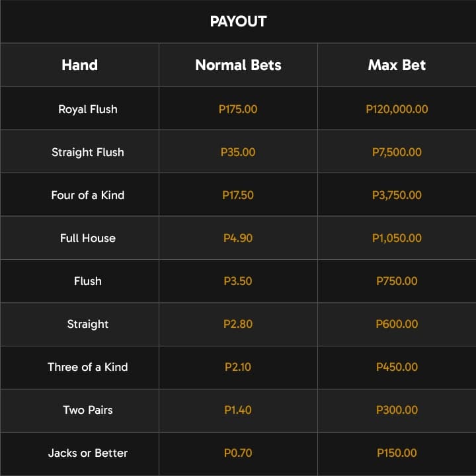This screenshot has width=476, height=476.
Task: Select the P17.50 normal bet value
Action: coord(238,195)
